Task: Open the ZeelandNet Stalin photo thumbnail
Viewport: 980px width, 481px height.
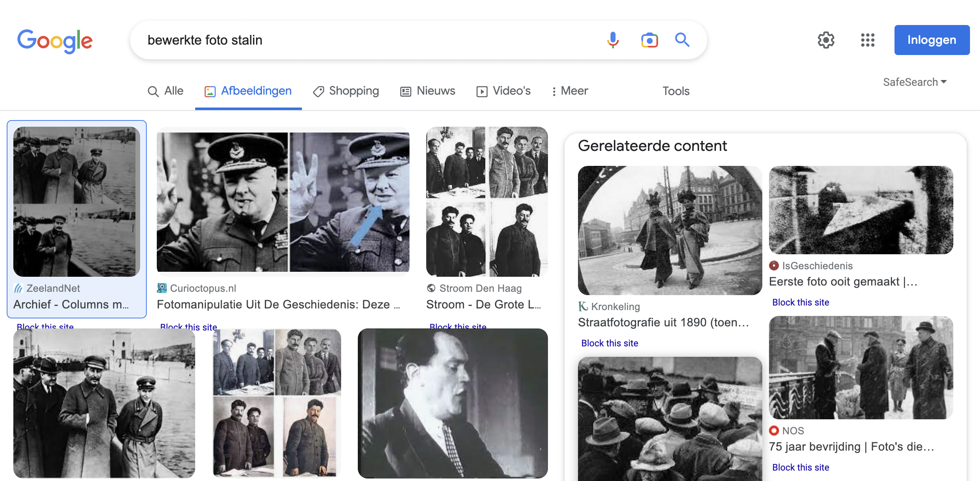Action: click(x=77, y=202)
